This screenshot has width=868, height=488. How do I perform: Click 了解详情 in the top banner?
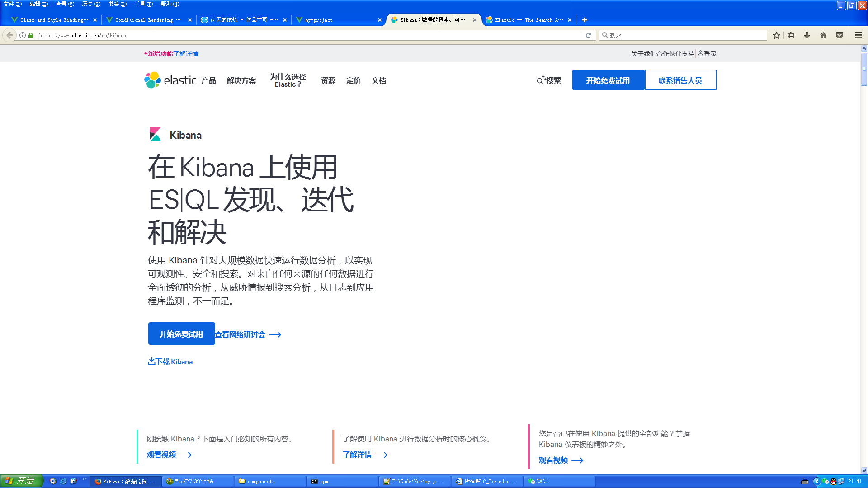click(186, 53)
